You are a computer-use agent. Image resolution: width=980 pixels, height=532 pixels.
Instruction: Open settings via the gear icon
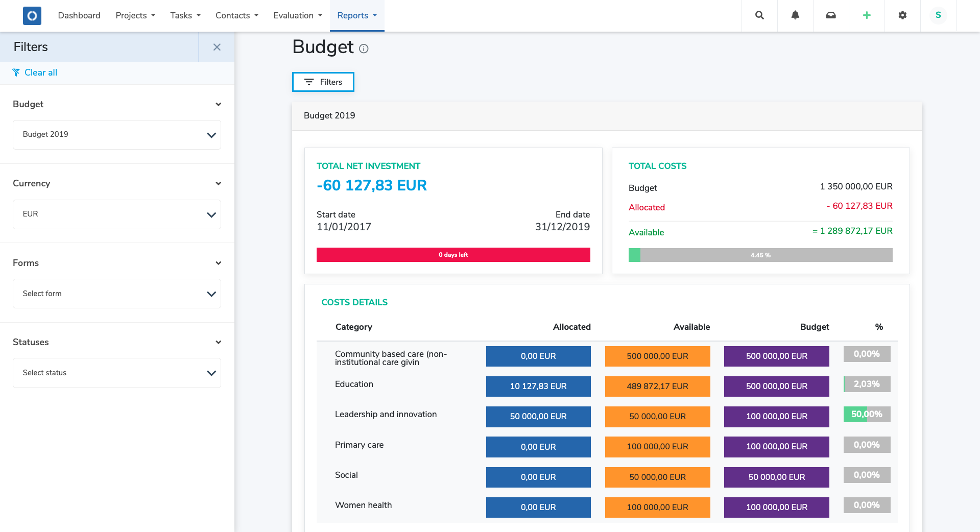(x=902, y=15)
